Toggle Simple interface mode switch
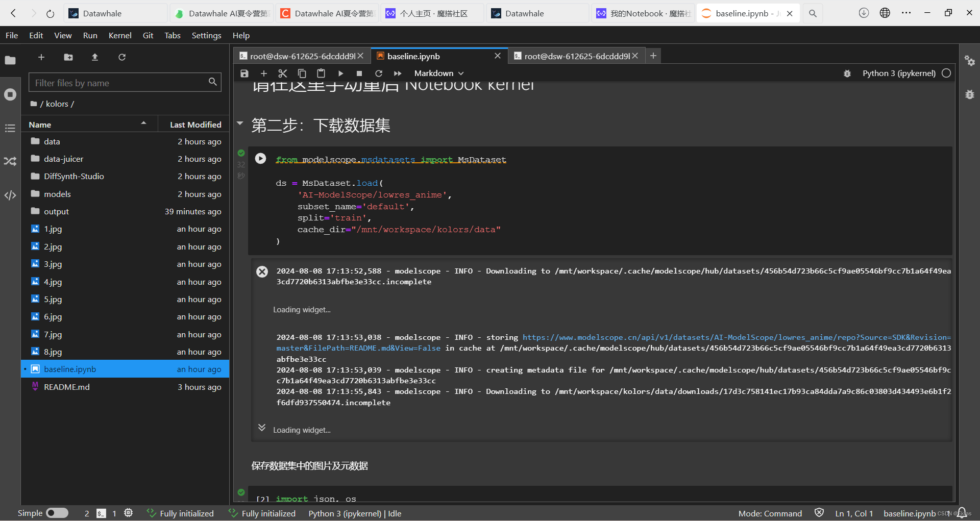 click(x=57, y=513)
